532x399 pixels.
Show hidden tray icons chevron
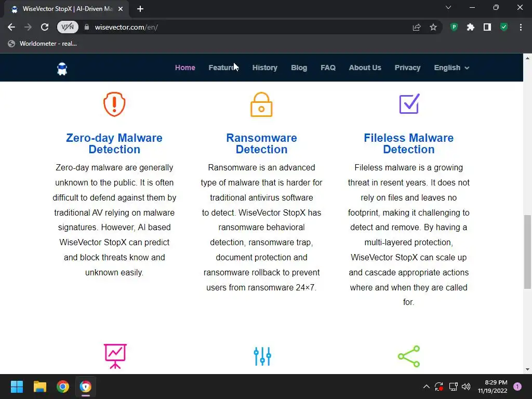coord(427,387)
